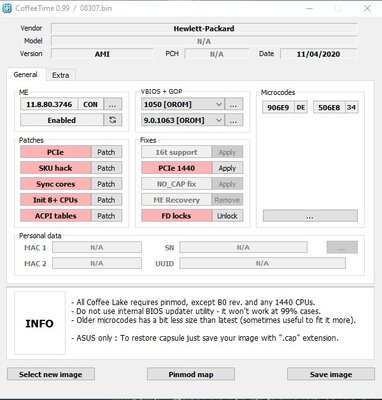This screenshot has width=382, height=400.
Task: Click the ME version 11.8.80.3746 field
Action: (49, 104)
